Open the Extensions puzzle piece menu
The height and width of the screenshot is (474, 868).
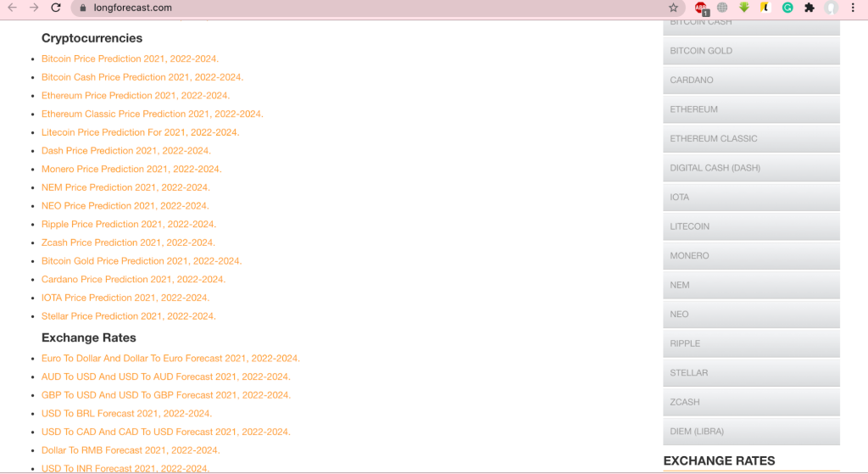810,8
